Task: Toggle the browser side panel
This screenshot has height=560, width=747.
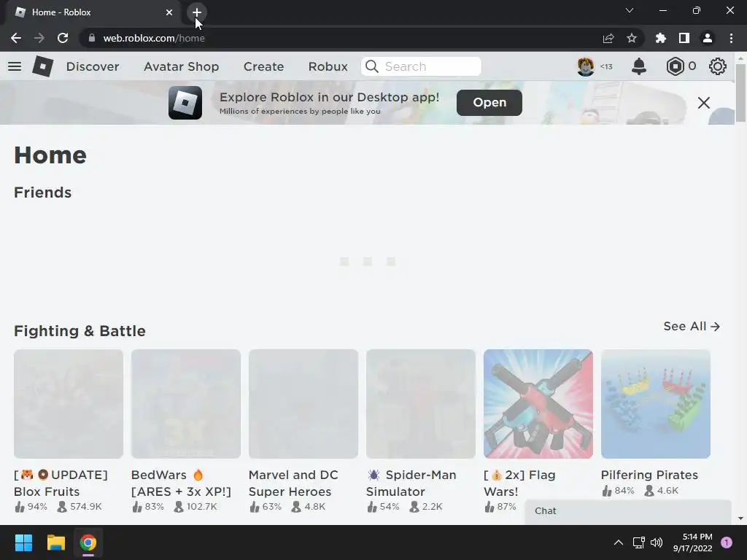Action: pyautogui.click(x=684, y=38)
